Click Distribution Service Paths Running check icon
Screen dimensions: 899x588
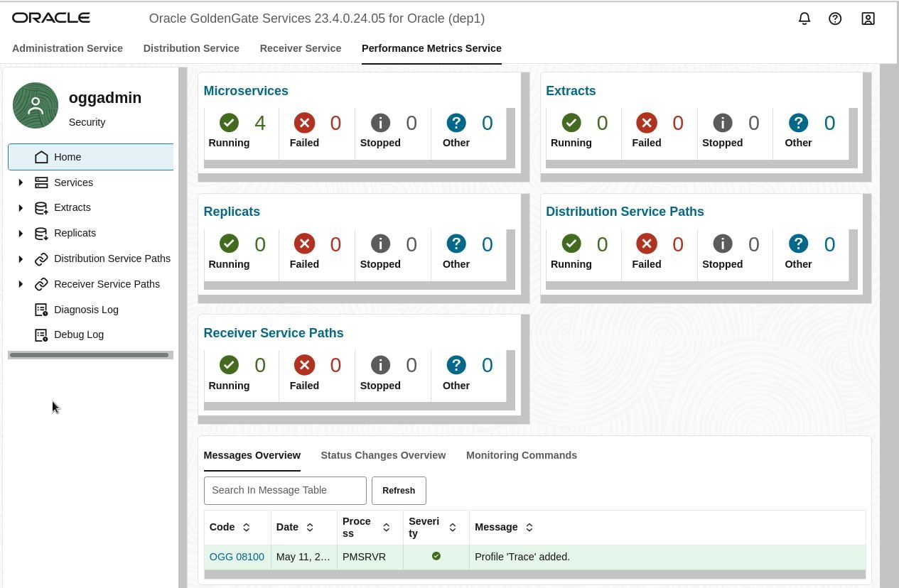coord(571,244)
